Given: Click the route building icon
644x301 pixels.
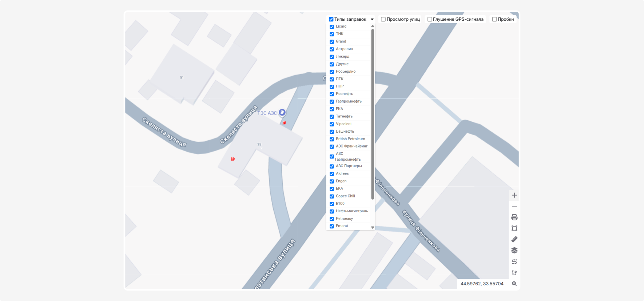Looking at the screenshot, I should [x=514, y=261].
